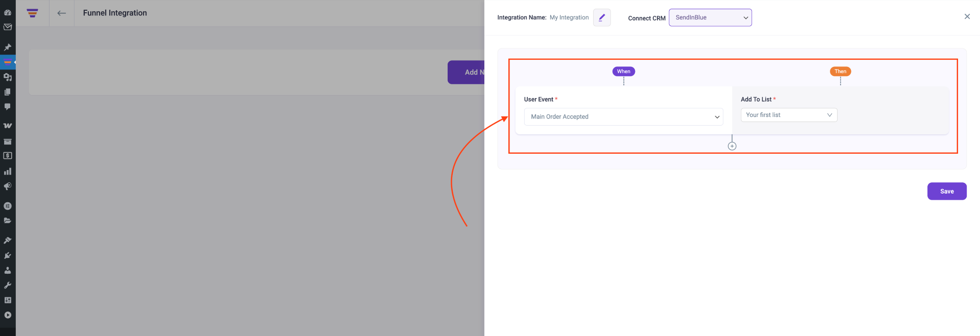Open the Comments sidebar icon
Viewport: 980px width, 336px height.
point(8,107)
